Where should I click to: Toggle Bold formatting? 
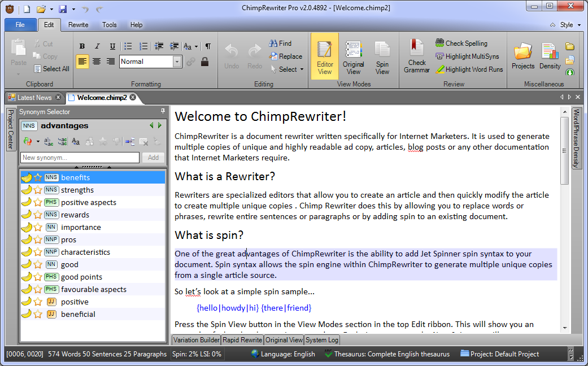click(82, 46)
